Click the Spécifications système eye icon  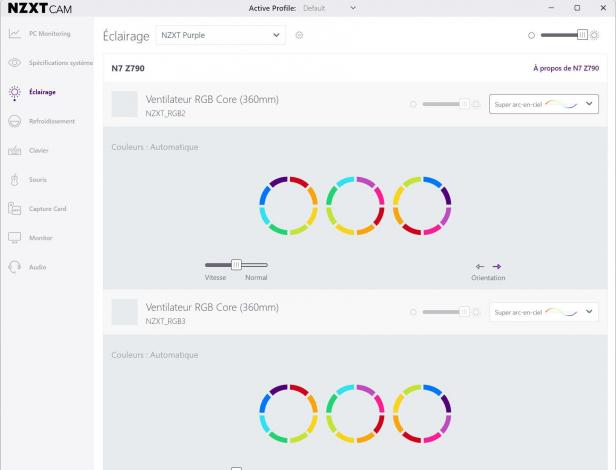pos(15,62)
